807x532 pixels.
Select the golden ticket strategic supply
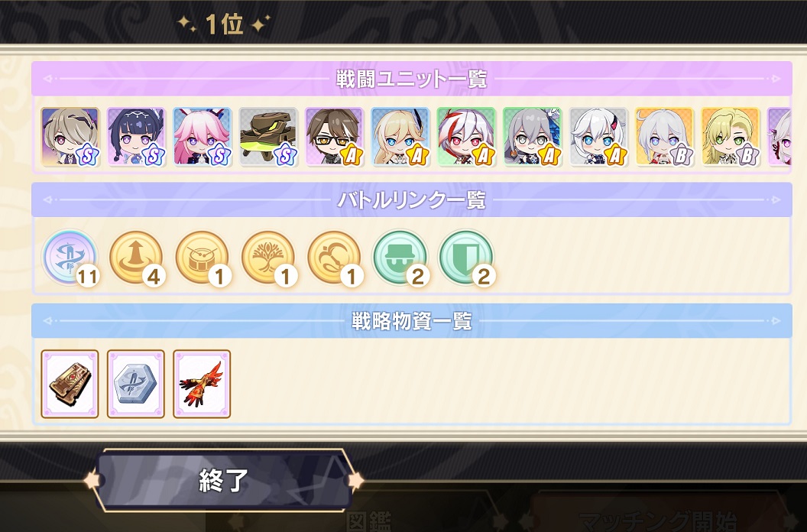point(70,384)
